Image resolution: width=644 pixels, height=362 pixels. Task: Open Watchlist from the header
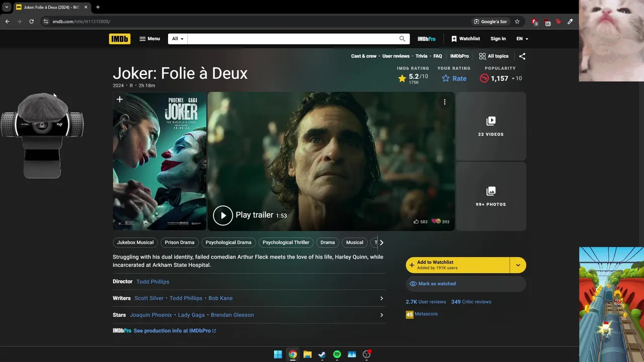pos(465,39)
